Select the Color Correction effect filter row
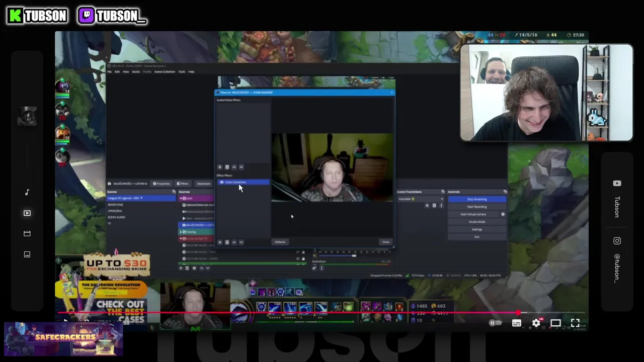644x362 pixels. click(244, 182)
